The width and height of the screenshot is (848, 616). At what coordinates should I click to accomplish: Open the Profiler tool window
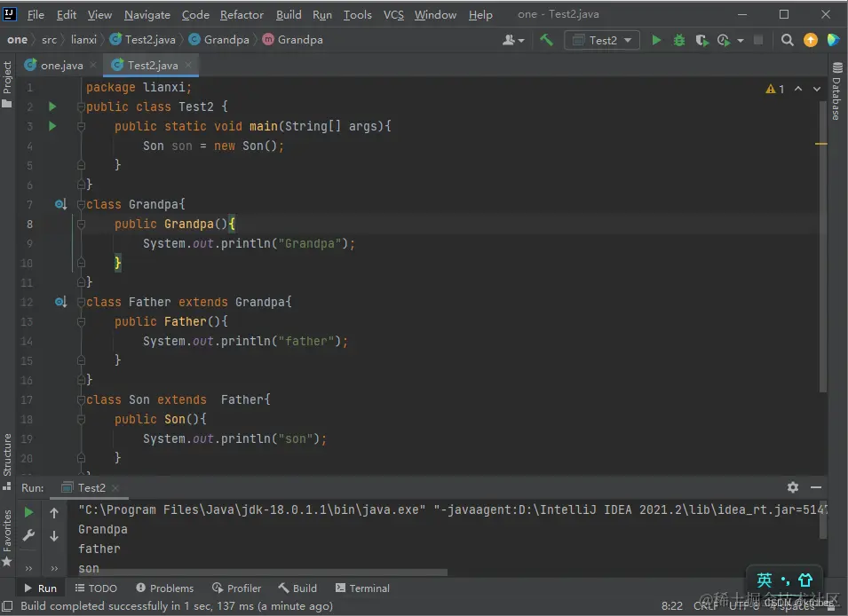(237, 588)
